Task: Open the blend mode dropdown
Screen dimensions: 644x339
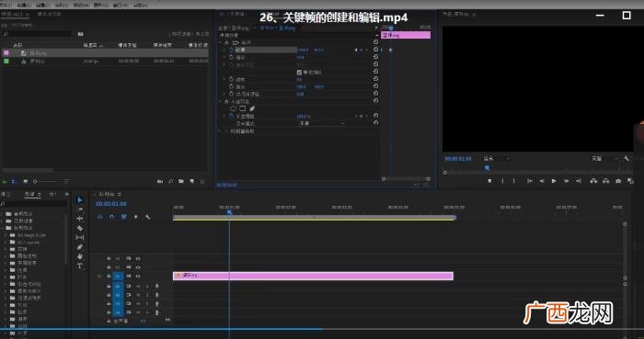Action: [x=322, y=123]
